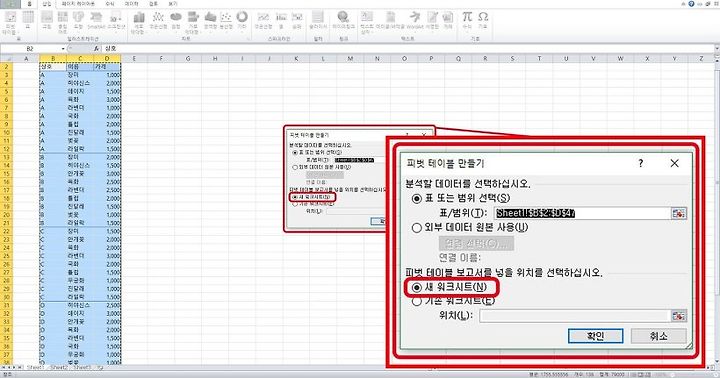The height and width of the screenshot is (378, 720).
Task: Switch to the 수식 ribbon tab
Action: coord(110,4)
